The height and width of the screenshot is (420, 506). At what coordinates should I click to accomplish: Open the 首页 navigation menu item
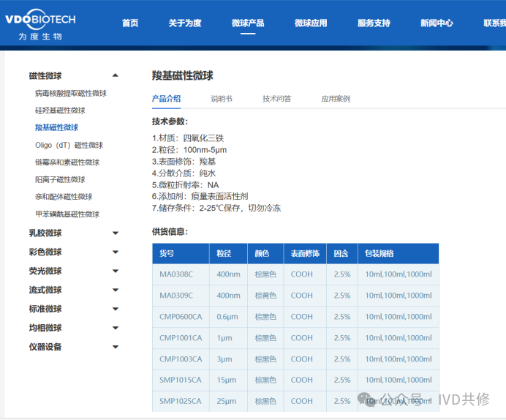pyautogui.click(x=130, y=23)
